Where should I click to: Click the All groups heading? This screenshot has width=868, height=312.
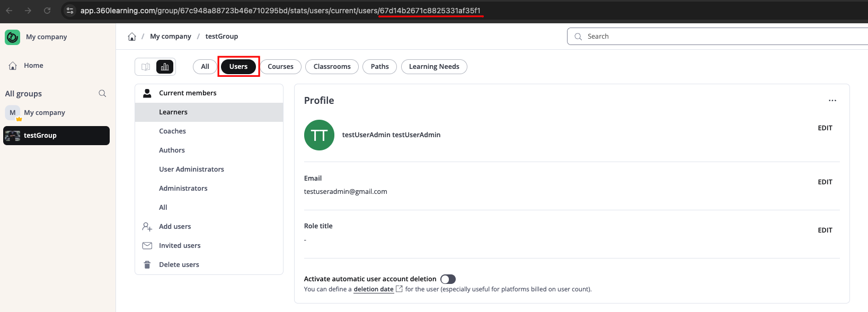click(x=23, y=94)
